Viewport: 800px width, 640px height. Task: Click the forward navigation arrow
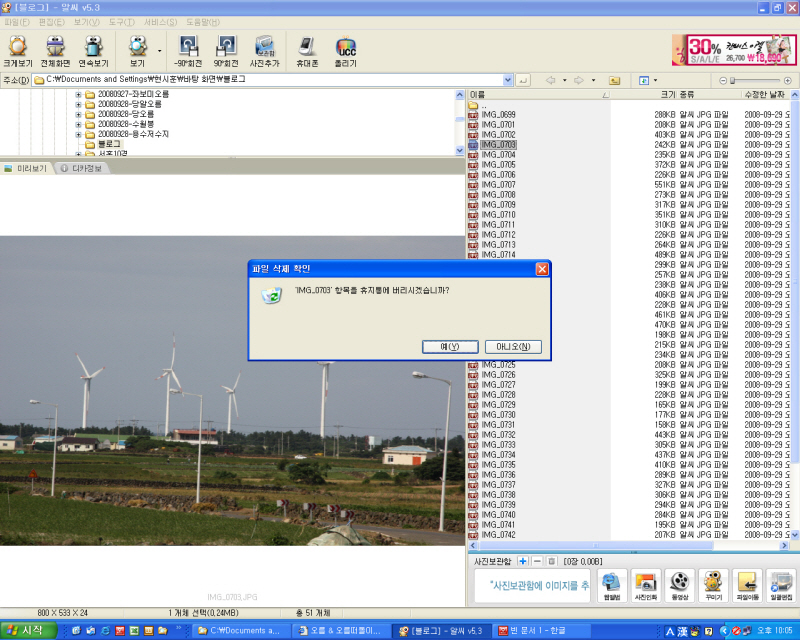pos(579,80)
